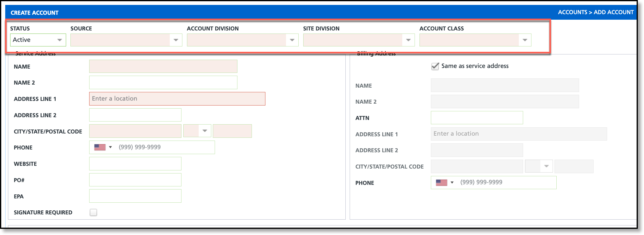Open the billing phone country flag selector
Screen dimensions: 644x235
(x=445, y=183)
